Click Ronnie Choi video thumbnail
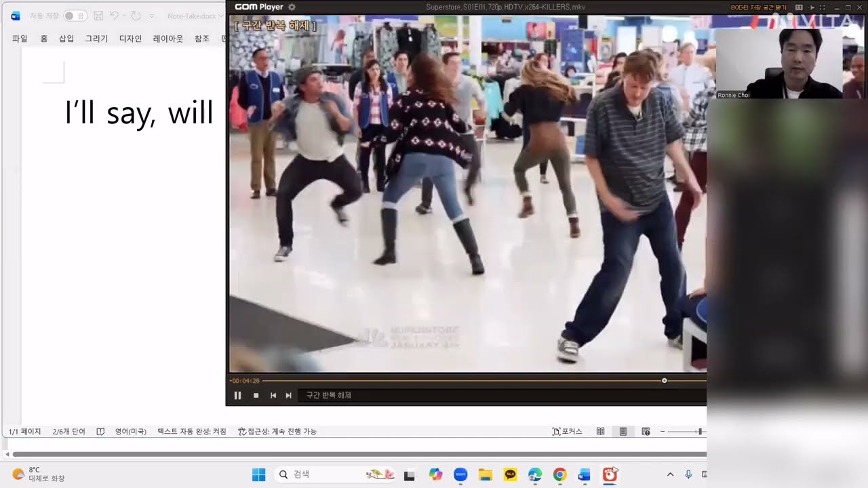The width and height of the screenshot is (868, 488). click(x=780, y=64)
